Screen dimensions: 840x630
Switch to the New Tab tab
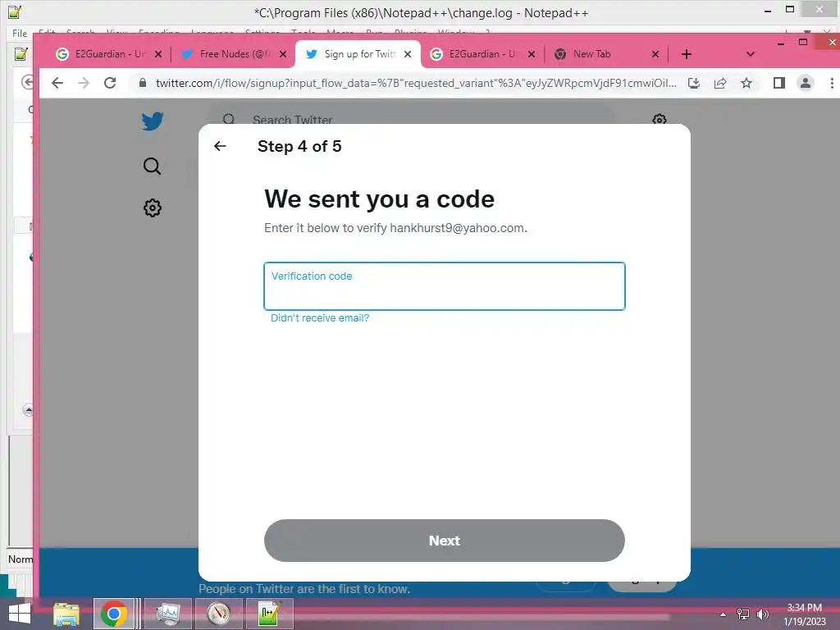tap(592, 54)
